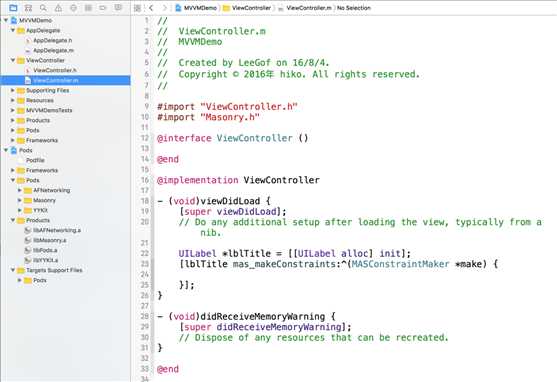Select the highlighted ViewController.m file

[65, 80]
